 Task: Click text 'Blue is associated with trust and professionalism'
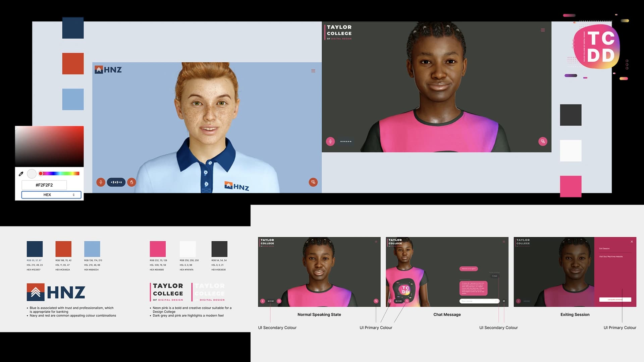click(x=66, y=308)
